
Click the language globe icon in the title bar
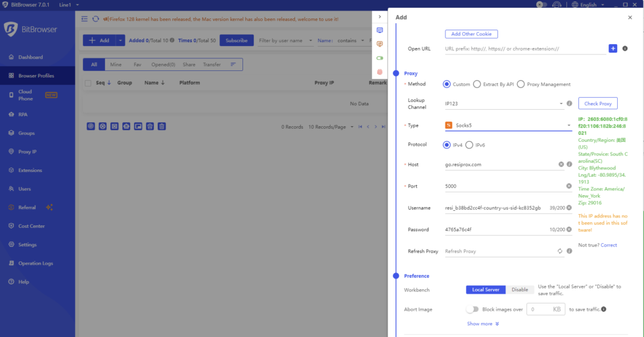pos(574,5)
